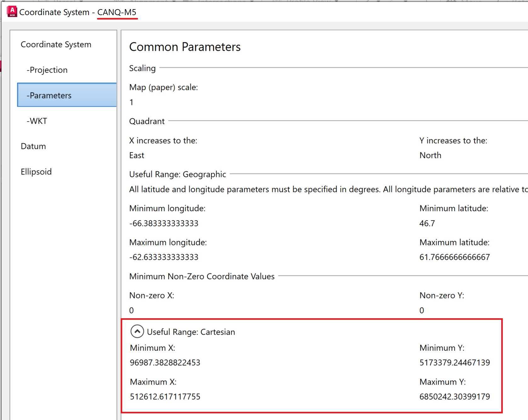The image size is (528, 420).
Task: Select the Minimum longitude value
Action: tap(164, 223)
